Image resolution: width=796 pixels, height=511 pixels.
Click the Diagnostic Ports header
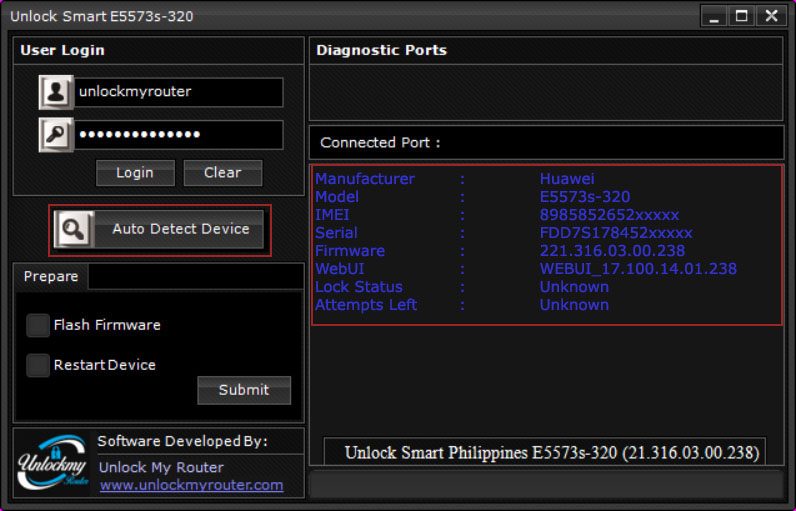[546, 50]
